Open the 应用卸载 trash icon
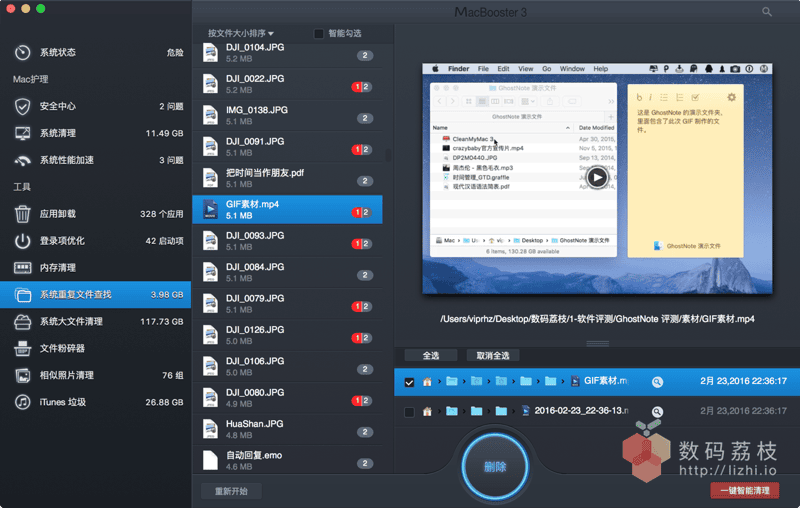The height and width of the screenshot is (508, 800). point(22,214)
